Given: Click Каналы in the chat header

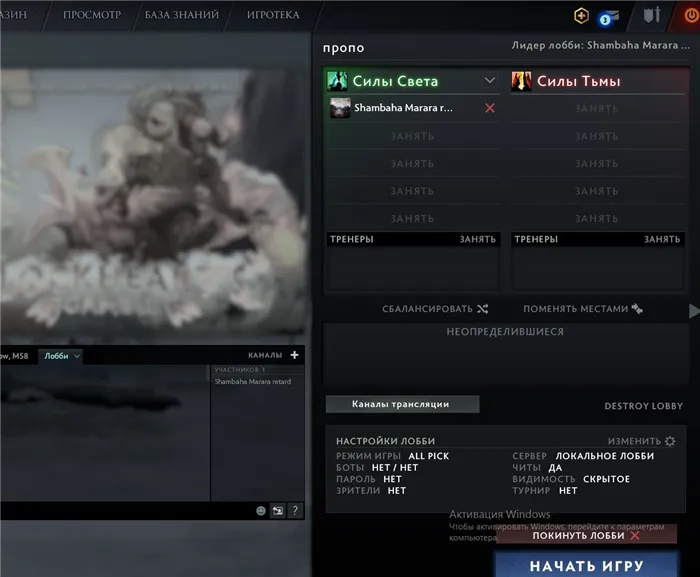Looking at the screenshot, I should [x=265, y=355].
